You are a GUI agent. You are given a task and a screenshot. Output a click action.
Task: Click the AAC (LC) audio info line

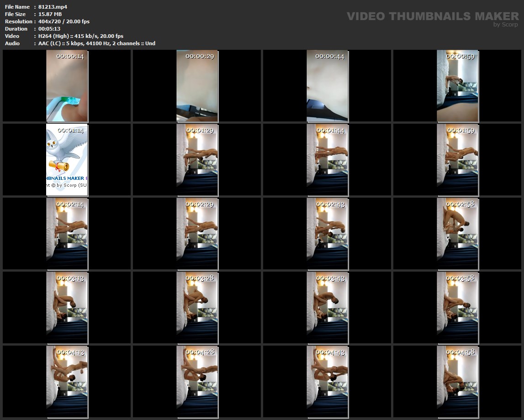(96, 43)
